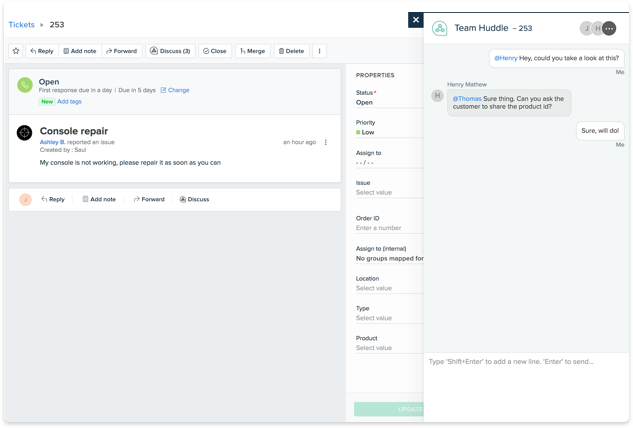The height and width of the screenshot is (428, 633).
Task: Open the Issue Select value dropdown
Action: [x=389, y=193]
